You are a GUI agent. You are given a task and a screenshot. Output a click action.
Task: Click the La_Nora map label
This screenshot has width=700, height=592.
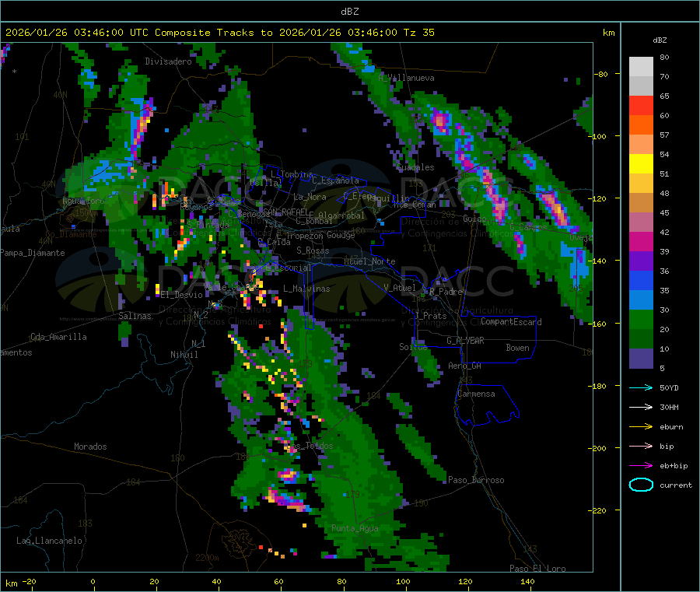pos(310,197)
